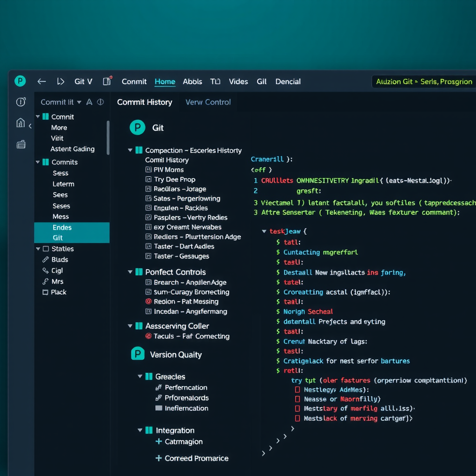Expand the teskjeaw block in code panel
476x476 pixels.
264,231
